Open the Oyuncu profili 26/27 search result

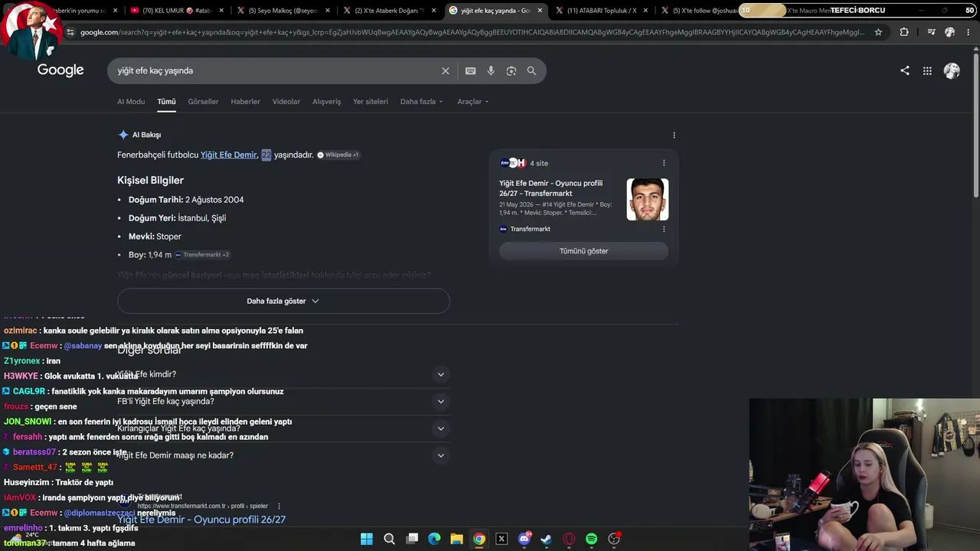click(201, 520)
